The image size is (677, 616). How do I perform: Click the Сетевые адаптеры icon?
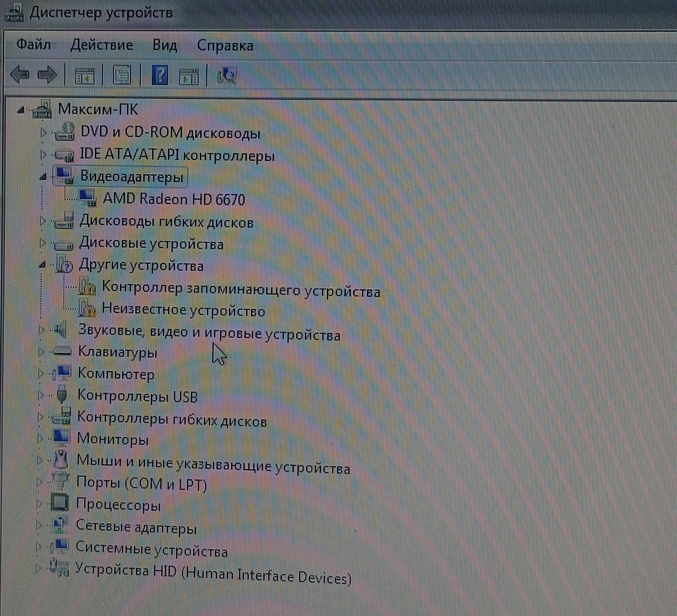point(60,525)
